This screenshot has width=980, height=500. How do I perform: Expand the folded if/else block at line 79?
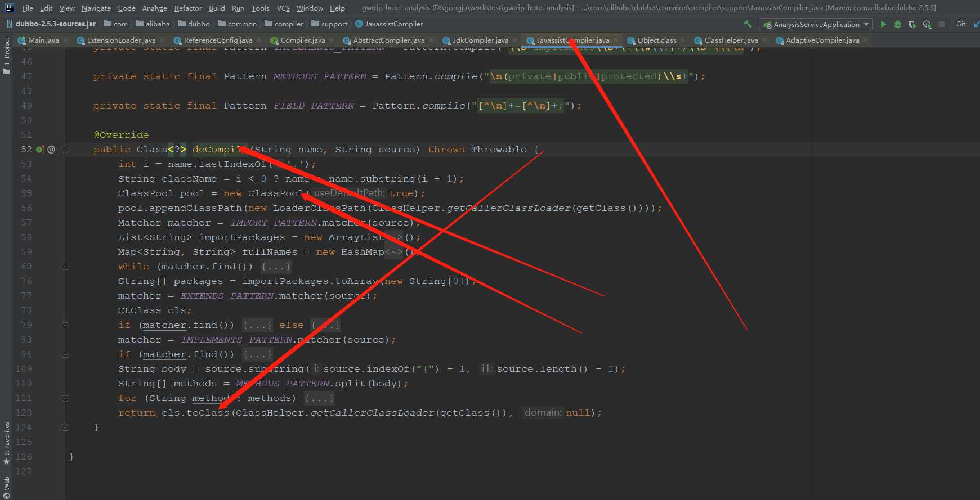[x=65, y=325]
